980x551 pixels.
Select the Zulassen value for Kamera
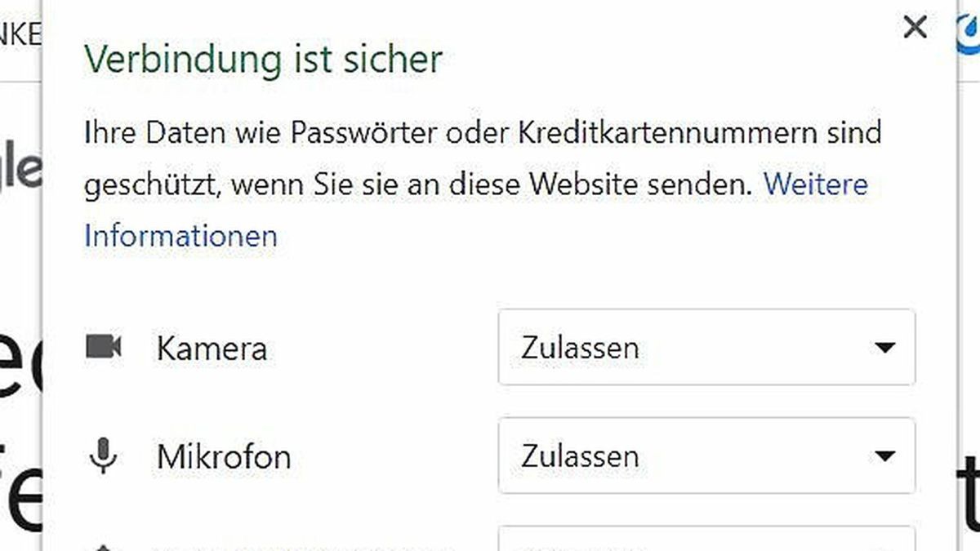[x=581, y=347]
